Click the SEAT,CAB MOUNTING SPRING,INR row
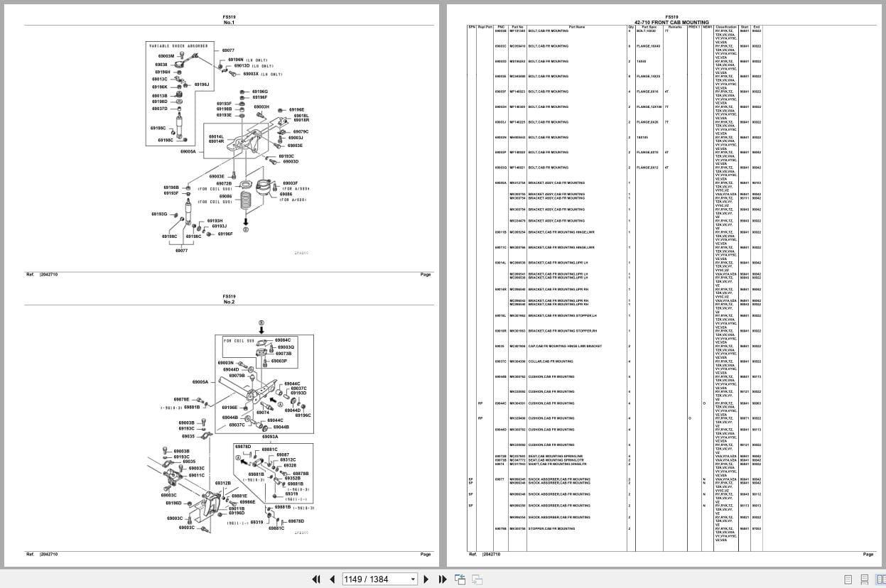886x588 pixels. 615,457
